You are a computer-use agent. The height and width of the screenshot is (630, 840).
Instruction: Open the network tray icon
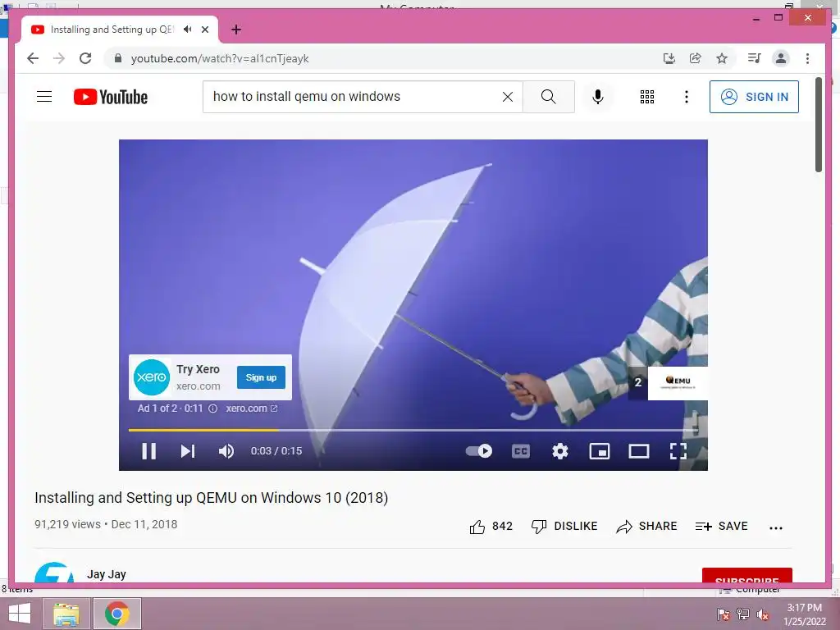[743, 614]
